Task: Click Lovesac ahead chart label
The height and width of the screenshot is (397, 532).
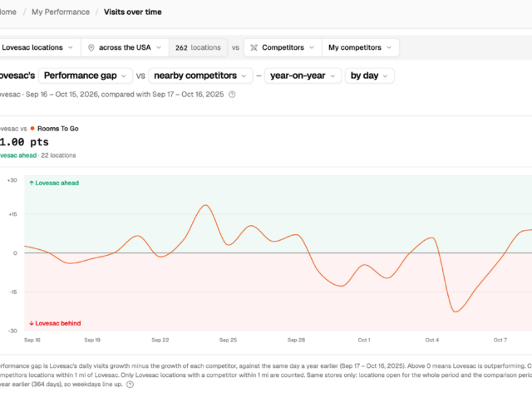Action: 54,183
